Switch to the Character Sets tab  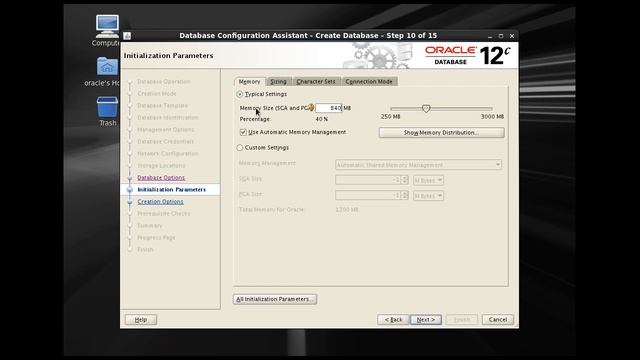[x=316, y=82]
